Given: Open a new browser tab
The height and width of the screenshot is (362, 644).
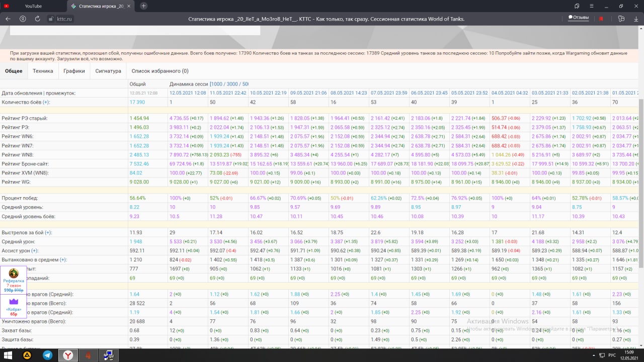Looking at the screenshot, I should click(143, 6).
